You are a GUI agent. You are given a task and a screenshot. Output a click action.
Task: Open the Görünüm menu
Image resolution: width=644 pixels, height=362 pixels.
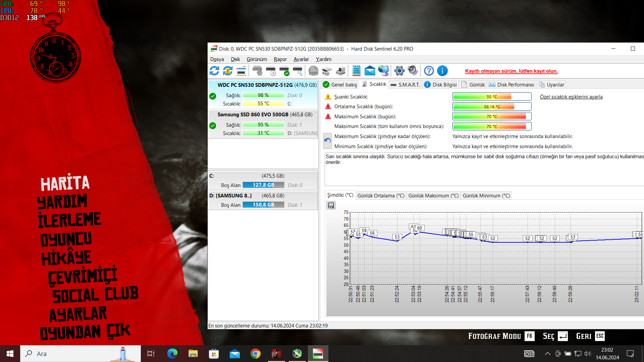pyautogui.click(x=257, y=59)
